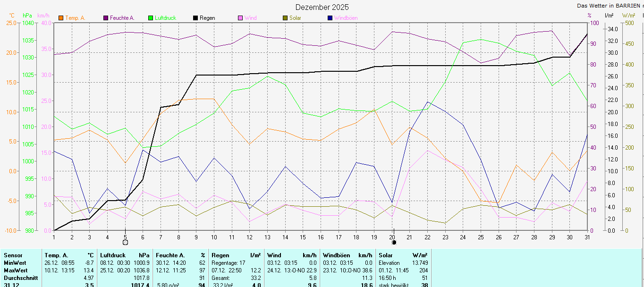Click the olive Solar legend square
The height and width of the screenshot is (287, 644).
pos(285,18)
